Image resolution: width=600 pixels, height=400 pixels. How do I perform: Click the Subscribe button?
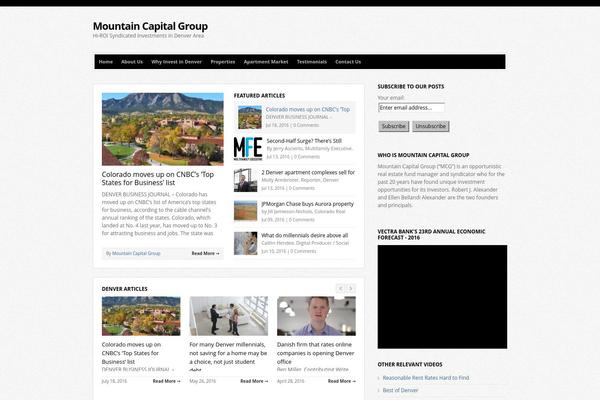pos(393,126)
